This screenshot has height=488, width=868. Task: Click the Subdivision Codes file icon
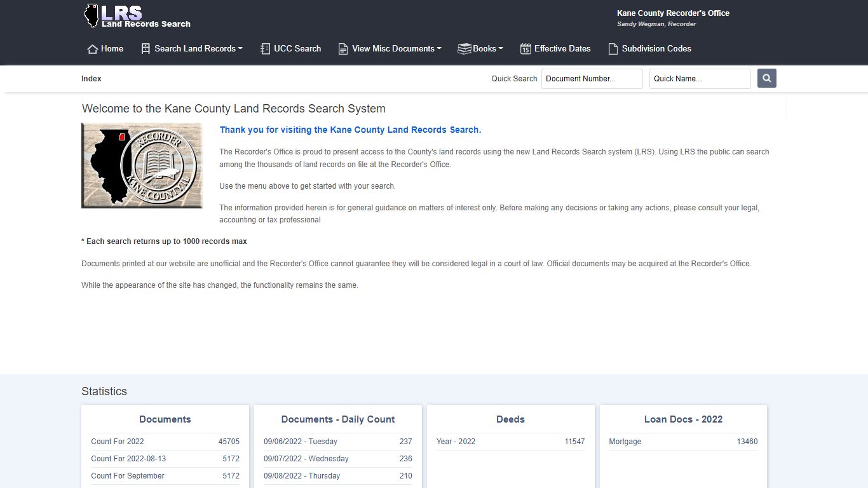(613, 49)
